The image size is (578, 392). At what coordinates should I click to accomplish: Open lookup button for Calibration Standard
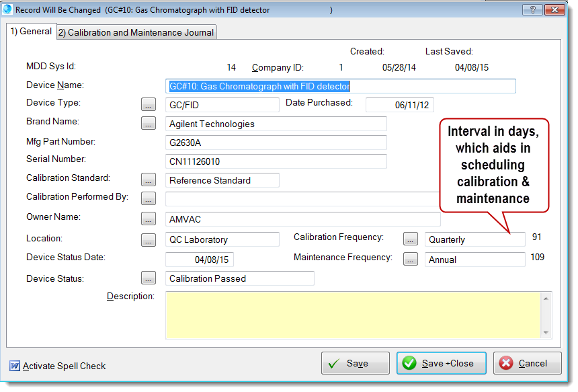149,180
